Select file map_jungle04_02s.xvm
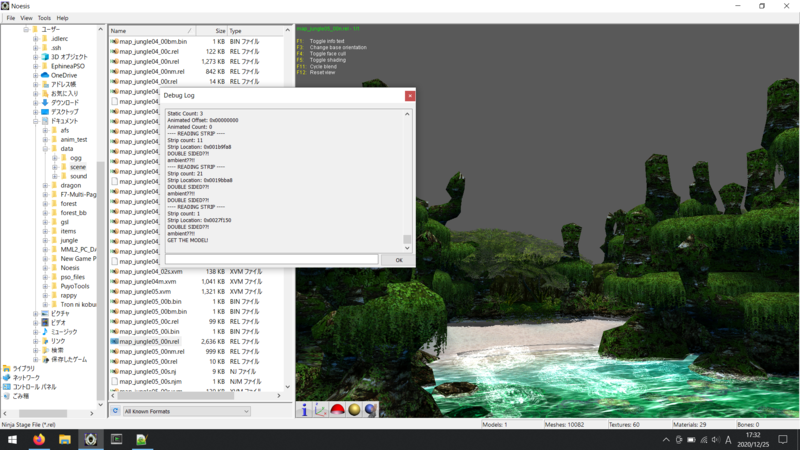The width and height of the screenshot is (800, 450). [x=151, y=271]
